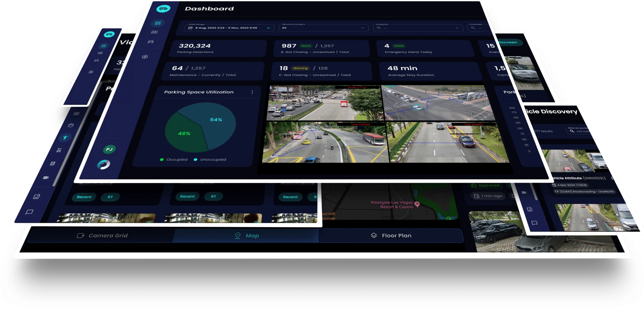
Task: Open image search icon in Vehicle Discovery sidebar
Action: coord(530,209)
